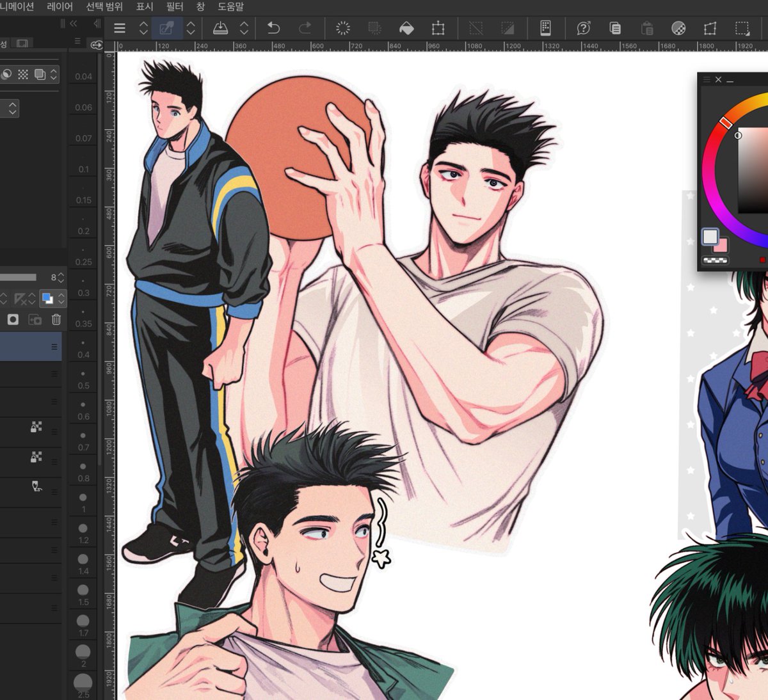Click the half-checkered circle icon in command bar
This screenshot has width=768, height=700.
(x=678, y=28)
